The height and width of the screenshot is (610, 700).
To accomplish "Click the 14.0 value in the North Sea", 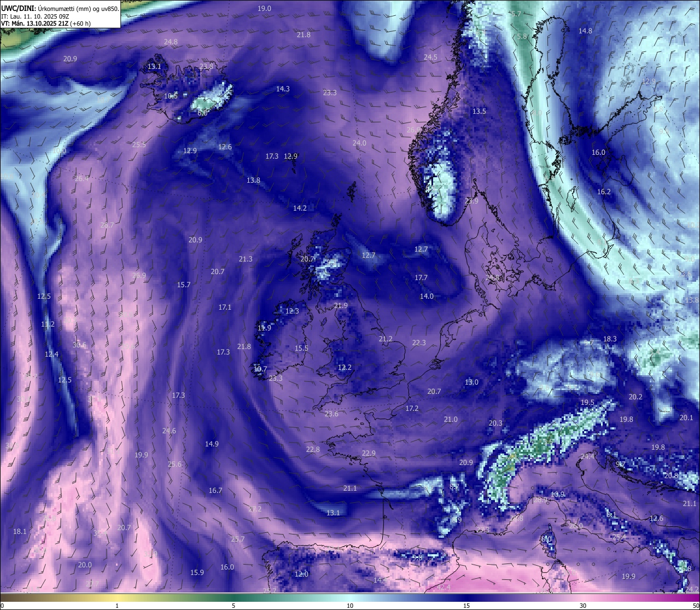I will click(427, 296).
